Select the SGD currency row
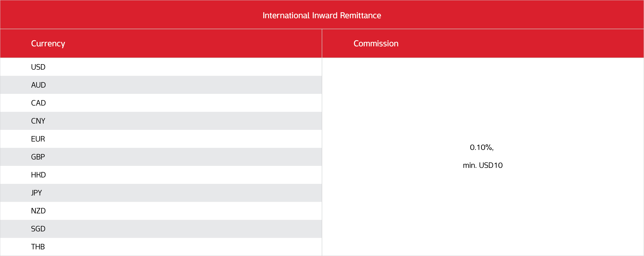 click(161, 229)
